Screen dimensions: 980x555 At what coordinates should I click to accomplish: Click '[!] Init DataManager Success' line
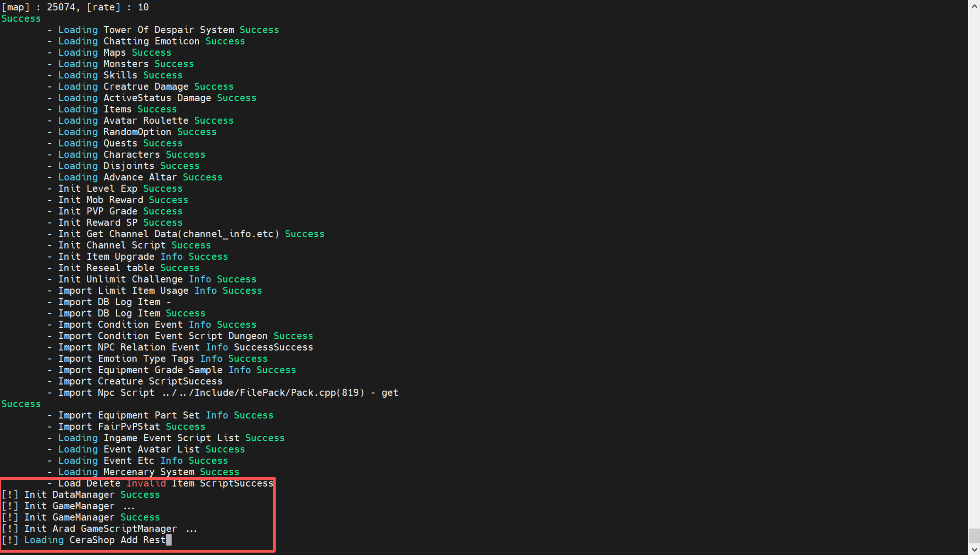(81, 495)
